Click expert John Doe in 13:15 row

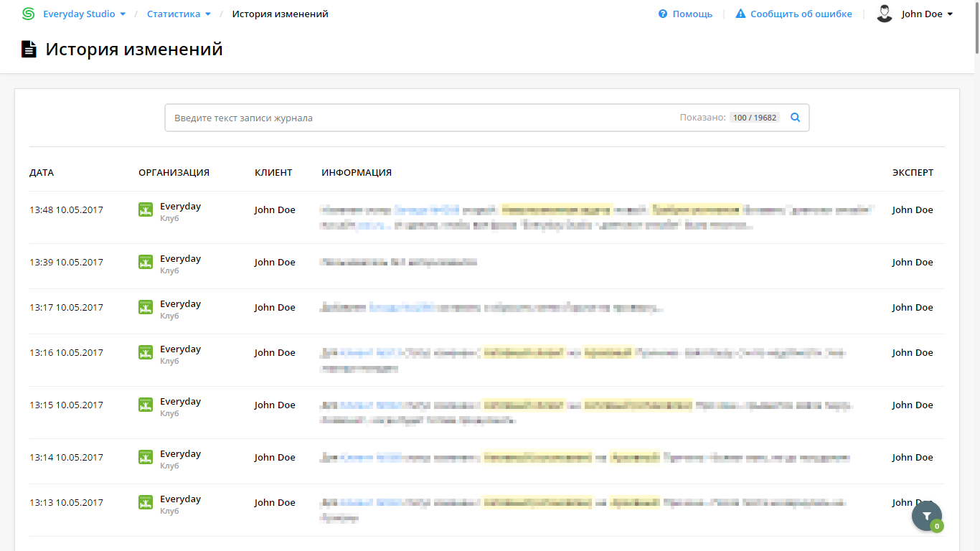tap(913, 405)
